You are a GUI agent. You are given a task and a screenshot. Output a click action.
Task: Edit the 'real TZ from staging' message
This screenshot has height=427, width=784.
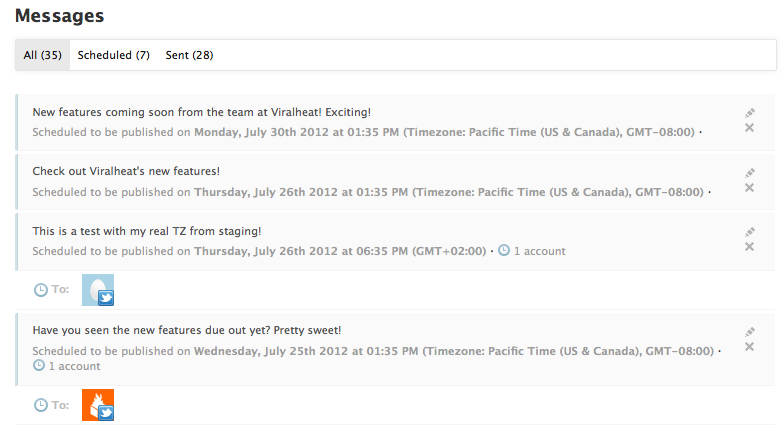point(750,232)
